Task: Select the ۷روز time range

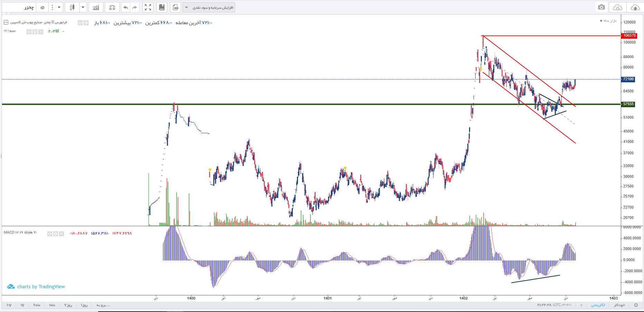Action: [x=68, y=305]
